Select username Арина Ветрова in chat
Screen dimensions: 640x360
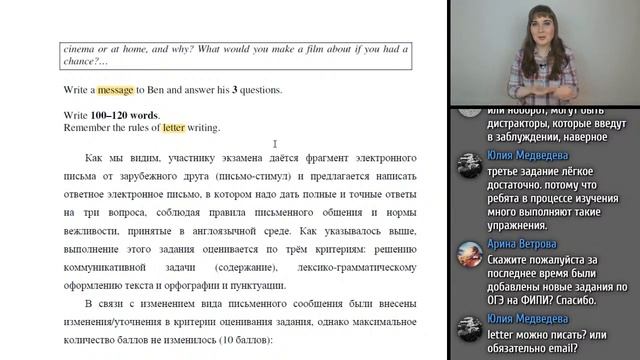(x=522, y=244)
